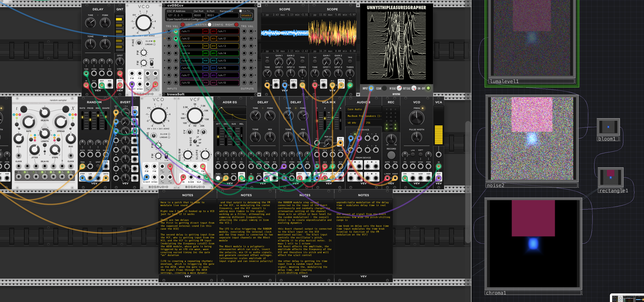The width and height of the screenshot is (644, 302).
Task: Click right ADV button for /ch/4
Action: pos(213,53)
